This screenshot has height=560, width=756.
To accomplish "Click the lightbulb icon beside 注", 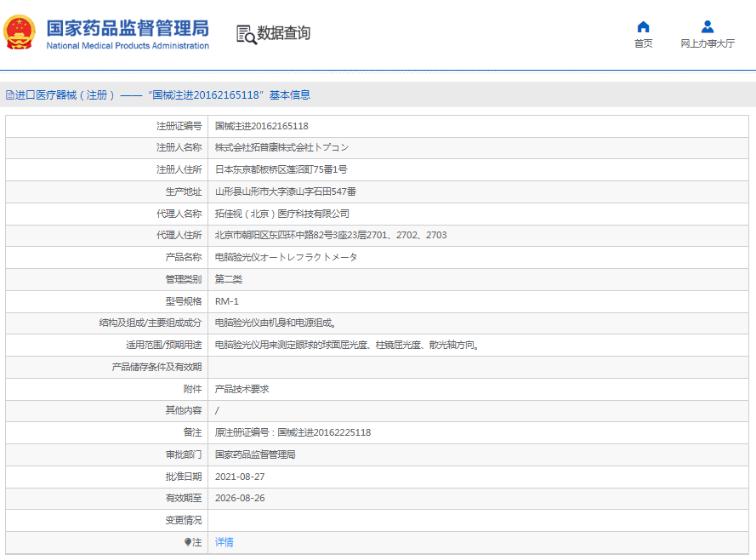I will [188, 542].
